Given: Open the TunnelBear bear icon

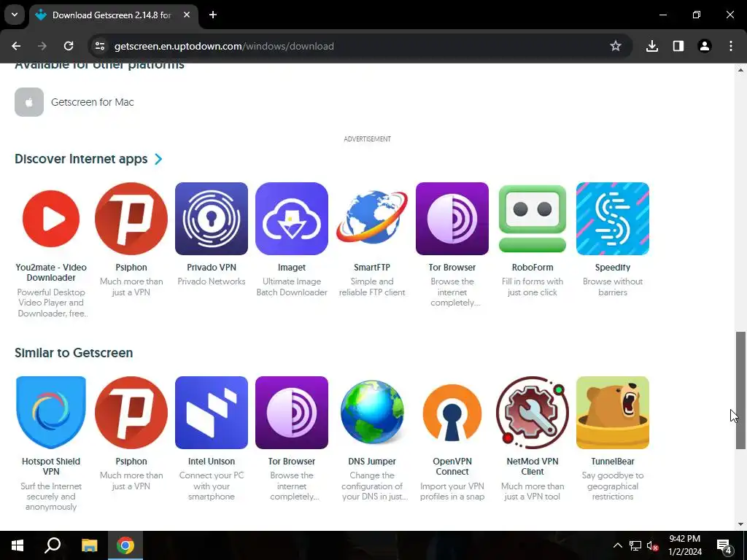Looking at the screenshot, I should 613,413.
